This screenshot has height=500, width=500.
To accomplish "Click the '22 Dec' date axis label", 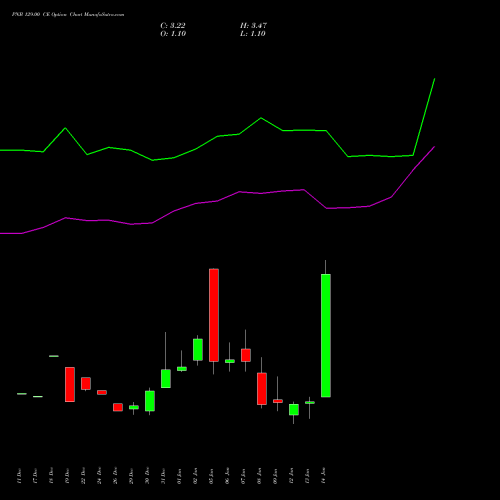I will point(83,476).
